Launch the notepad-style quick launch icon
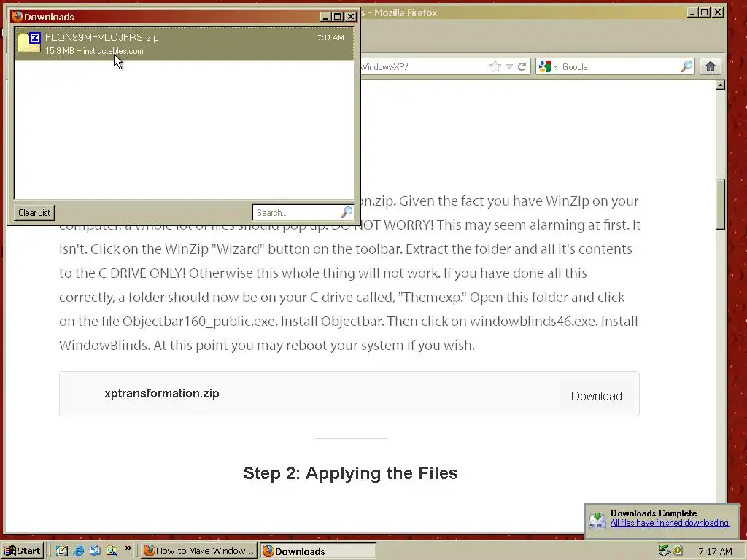Image resolution: width=747 pixels, height=560 pixels. click(62, 551)
